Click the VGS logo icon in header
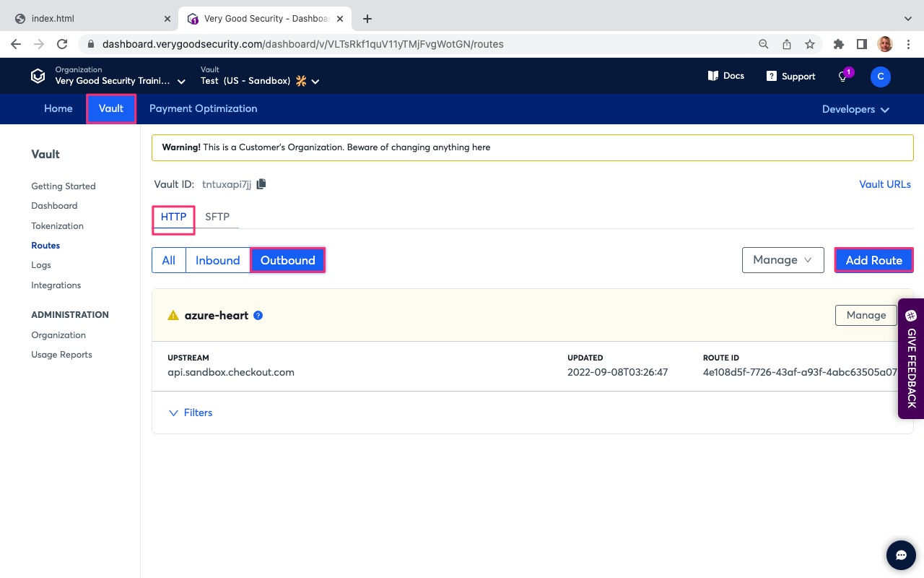 pos(38,76)
